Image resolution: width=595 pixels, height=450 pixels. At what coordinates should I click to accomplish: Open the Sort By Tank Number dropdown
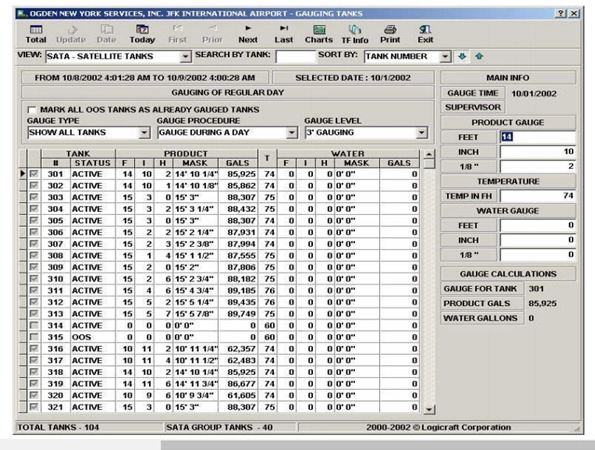pos(445,57)
